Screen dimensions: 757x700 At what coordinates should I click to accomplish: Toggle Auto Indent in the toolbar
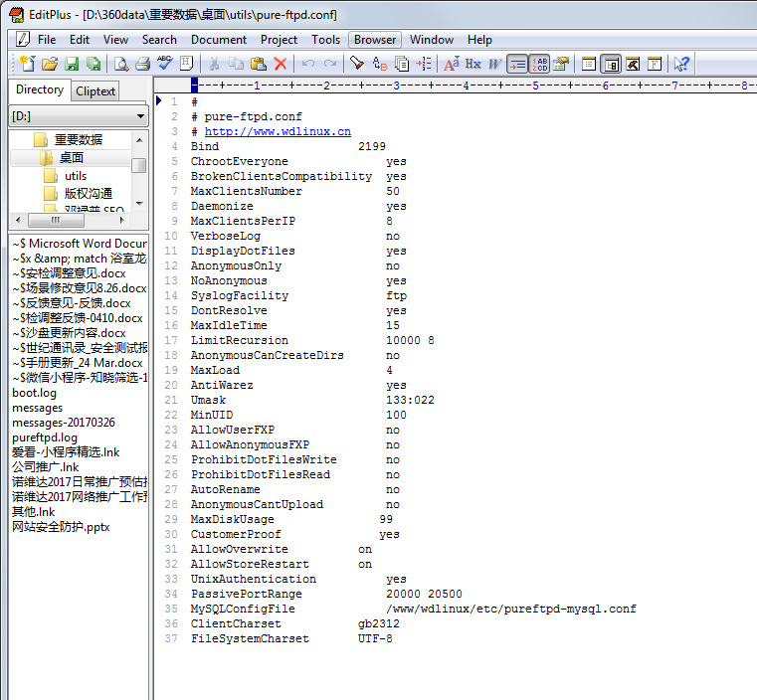517,64
